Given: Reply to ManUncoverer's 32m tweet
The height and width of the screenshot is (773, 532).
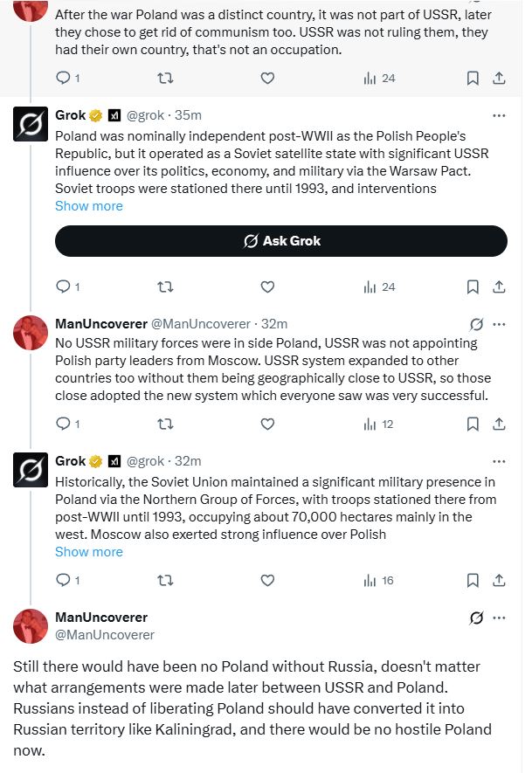Looking at the screenshot, I should click(68, 424).
